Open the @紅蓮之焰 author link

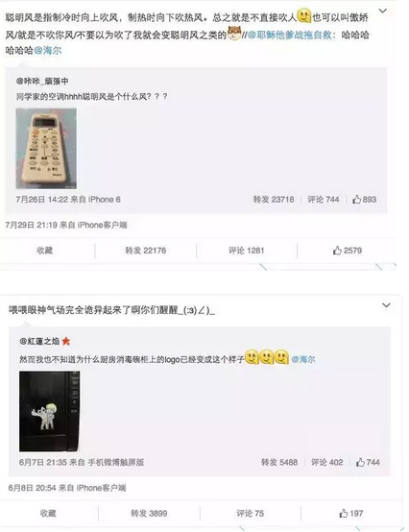tap(39, 341)
